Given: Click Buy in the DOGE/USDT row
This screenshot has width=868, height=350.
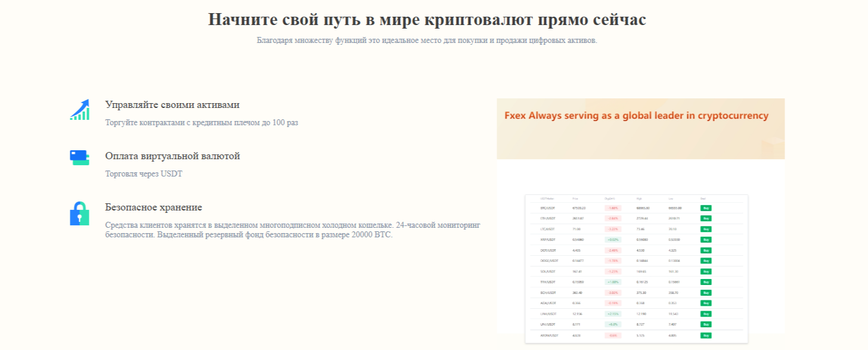Looking at the screenshot, I should tap(706, 261).
